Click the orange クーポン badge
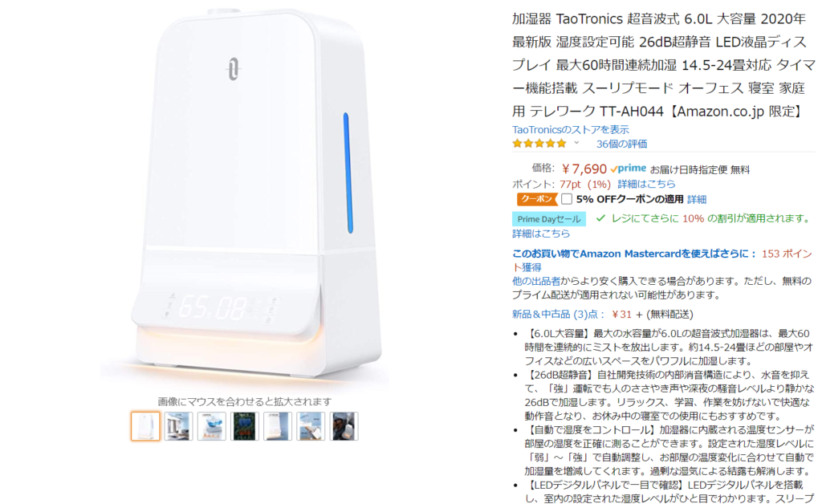The width and height of the screenshot is (822, 504). click(537, 199)
